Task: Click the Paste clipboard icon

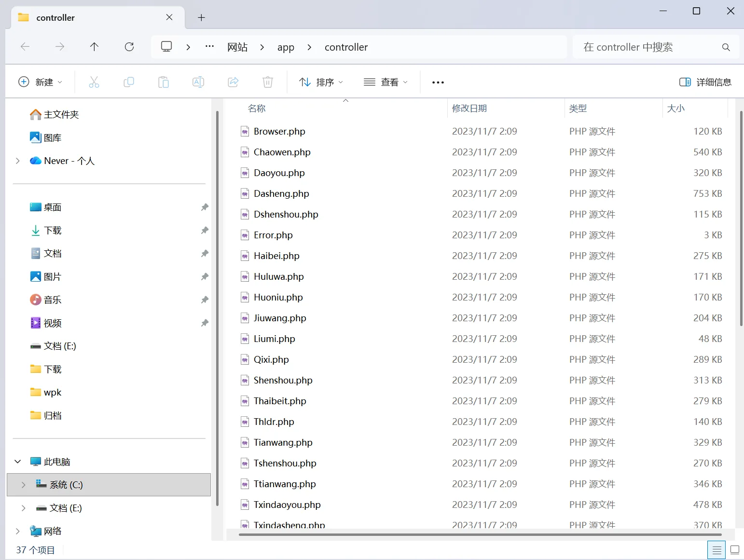Action: pyautogui.click(x=164, y=82)
